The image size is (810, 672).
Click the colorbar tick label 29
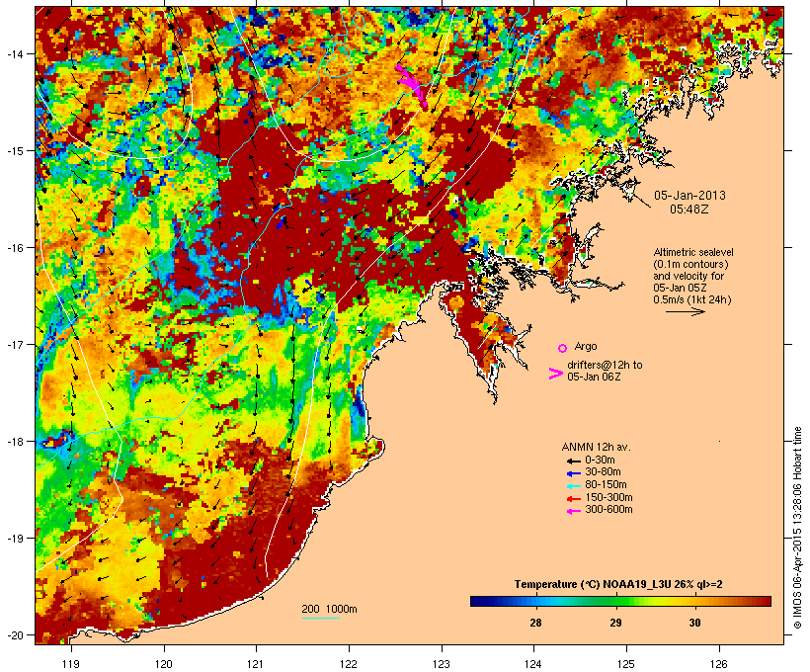pos(615,623)
